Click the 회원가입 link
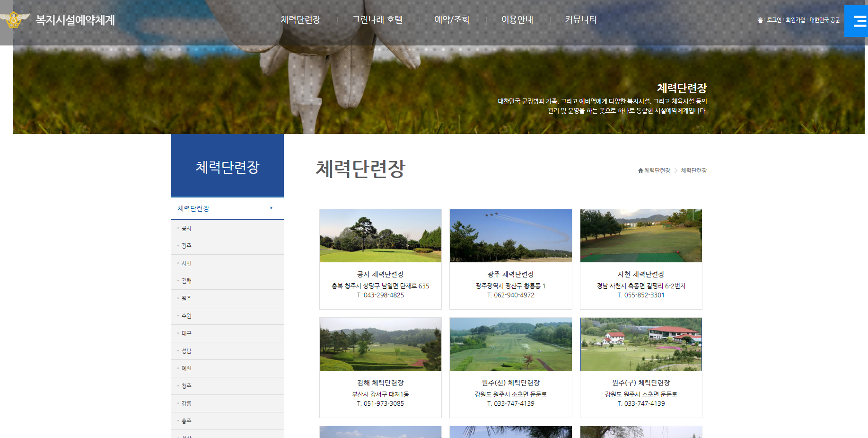This screenshot has height=438, width=868. (x=795, y=20)
